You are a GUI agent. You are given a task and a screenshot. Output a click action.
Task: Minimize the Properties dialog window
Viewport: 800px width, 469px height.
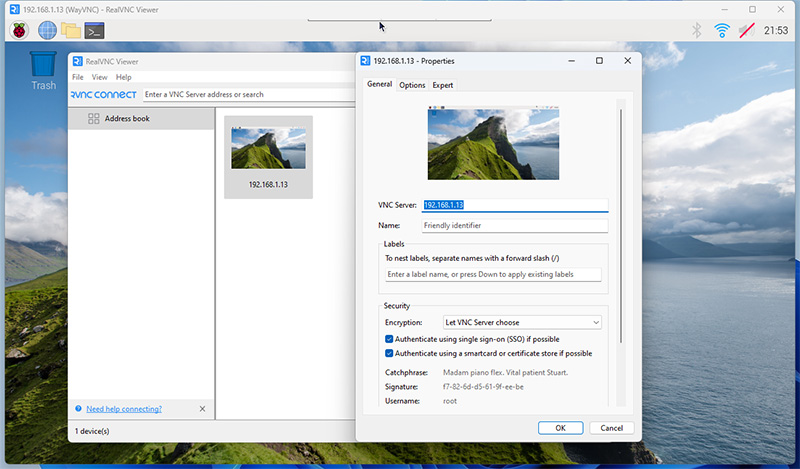pos(571,61)
